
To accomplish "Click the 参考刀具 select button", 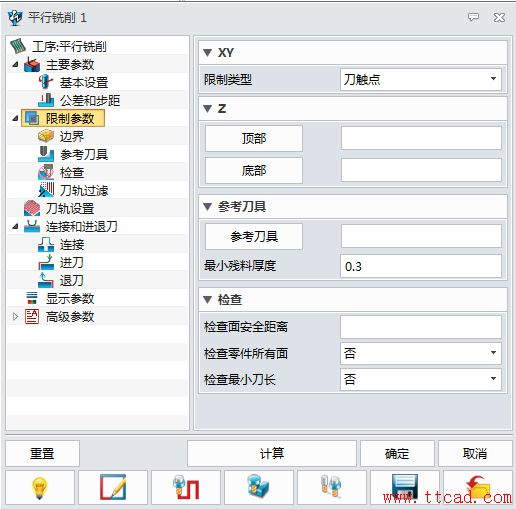I will [x=254, y=237].
